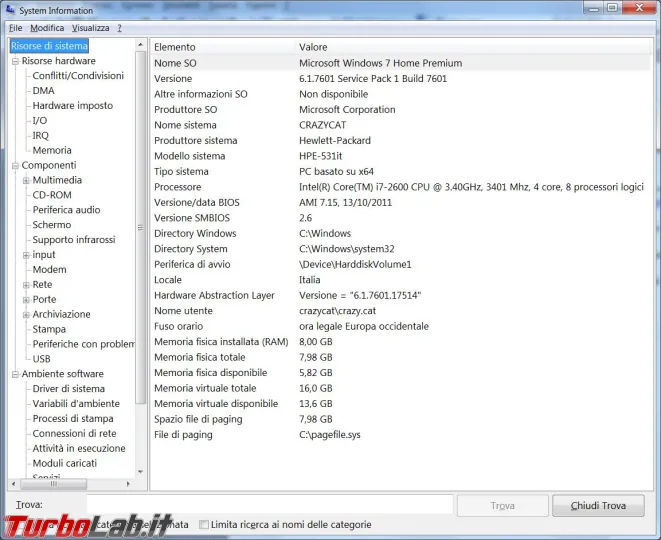Open the File menu
This screenshot has height=540, width=661.
(x=16, y=28)
